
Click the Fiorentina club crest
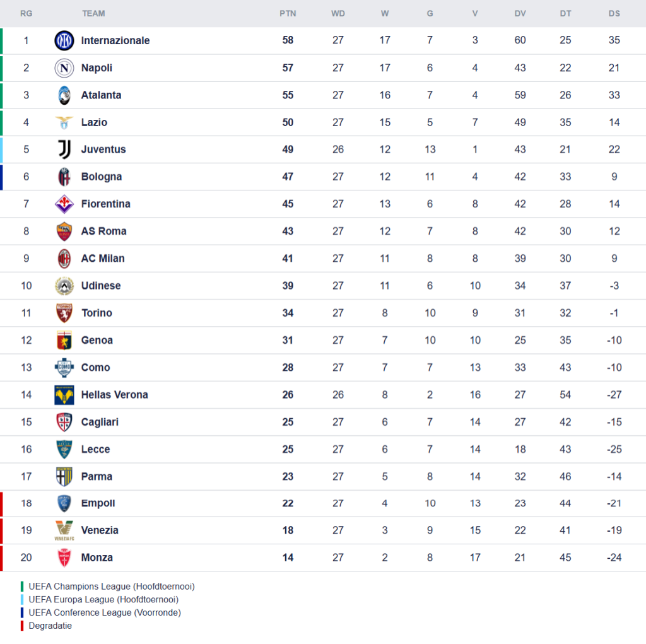tap(64, 204)
